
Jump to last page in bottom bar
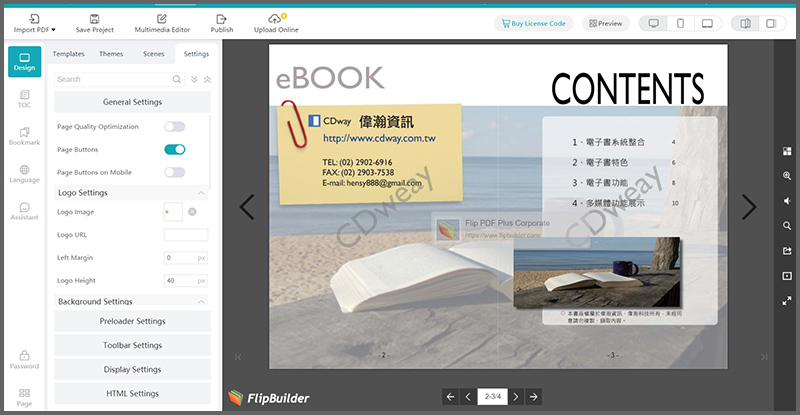pyautogui.click(x=534, y=397)
